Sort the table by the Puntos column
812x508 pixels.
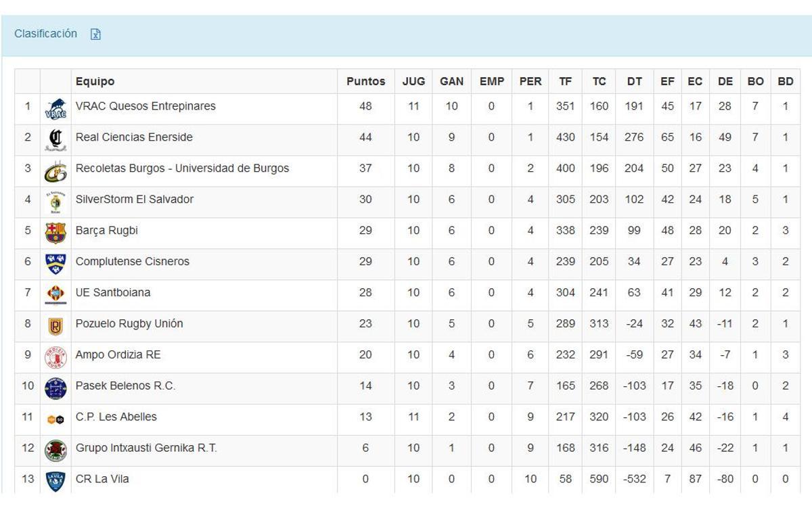[x=365, y=80]
